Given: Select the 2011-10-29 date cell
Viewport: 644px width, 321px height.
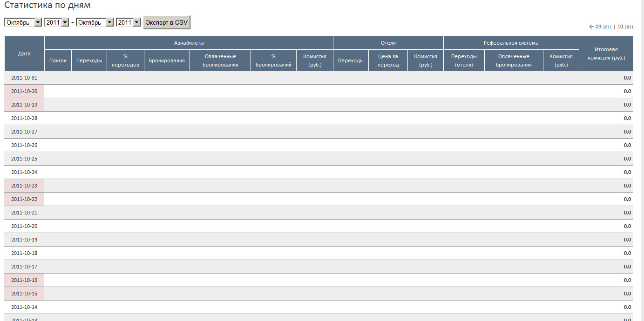Looking at the screenshot, I should coord(24,105).
